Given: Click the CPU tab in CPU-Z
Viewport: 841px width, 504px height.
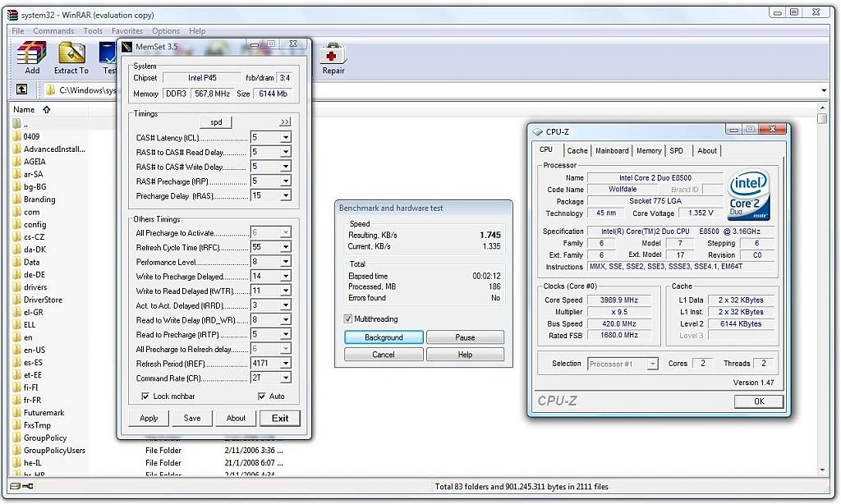Looking at the screenshot, I should tap(546, 149).
